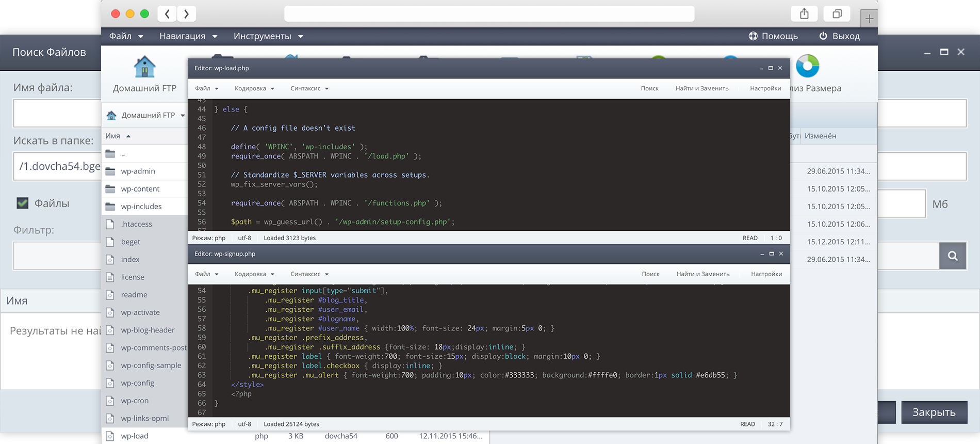Click the Домашний FTP house icon in toolbar
Screen dimensions: 980x444
pos(144,67)
